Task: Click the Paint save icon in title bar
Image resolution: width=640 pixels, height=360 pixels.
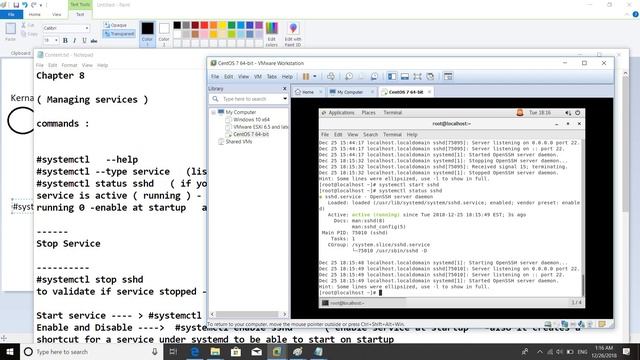Action: pos(16,5)
